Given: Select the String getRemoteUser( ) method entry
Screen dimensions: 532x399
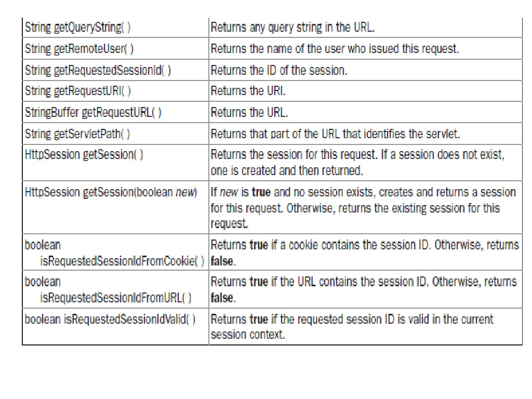Looking at the screenshot, I should click(x=79, y=49).
